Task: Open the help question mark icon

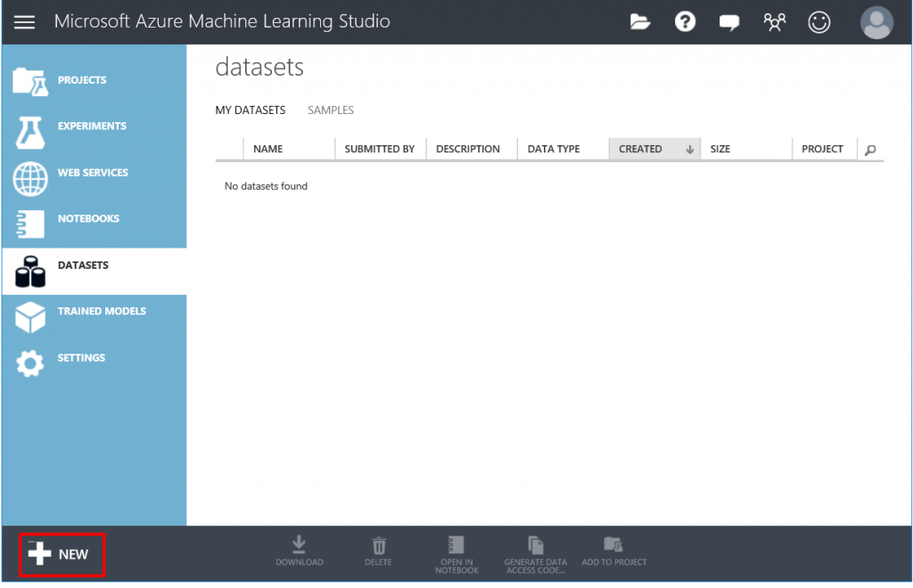Action: 685,22
